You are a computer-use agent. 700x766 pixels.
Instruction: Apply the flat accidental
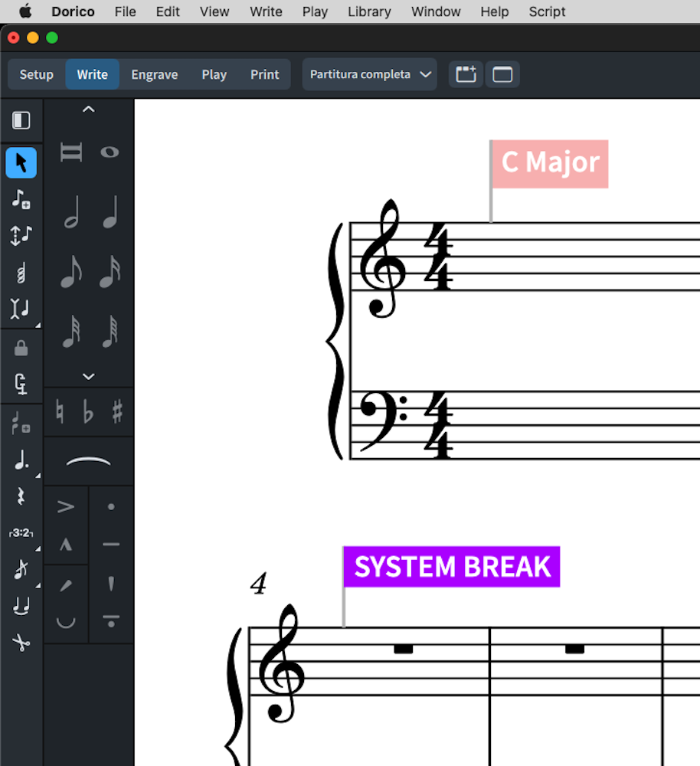pos(88,412)
